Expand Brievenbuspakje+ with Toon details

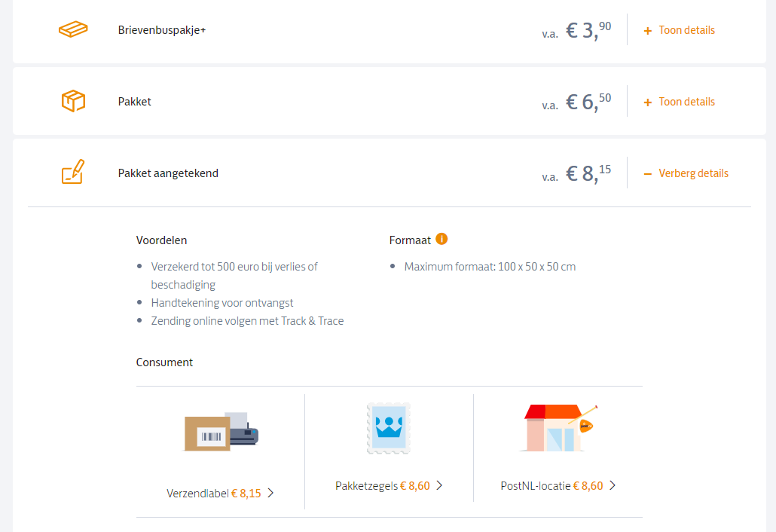point(679,30)
